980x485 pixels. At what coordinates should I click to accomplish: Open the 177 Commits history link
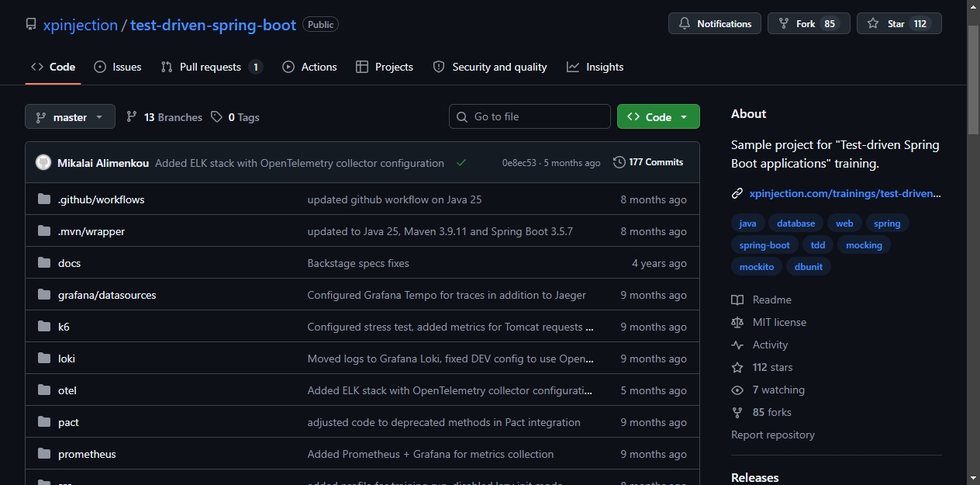[x=648, y=162]
